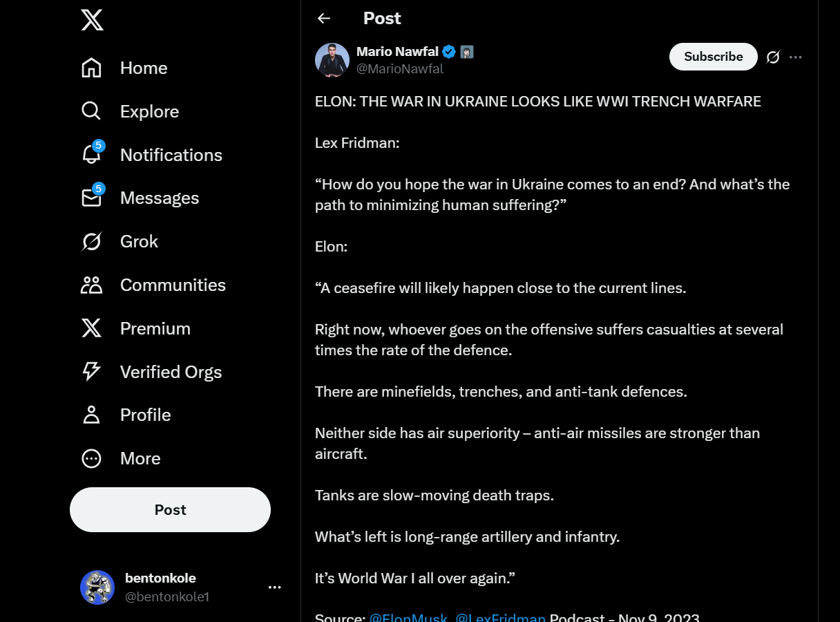The image size is (840, 622).
Task: Click the Grok icon beside Subscribe
Action: tap(773, 57)
